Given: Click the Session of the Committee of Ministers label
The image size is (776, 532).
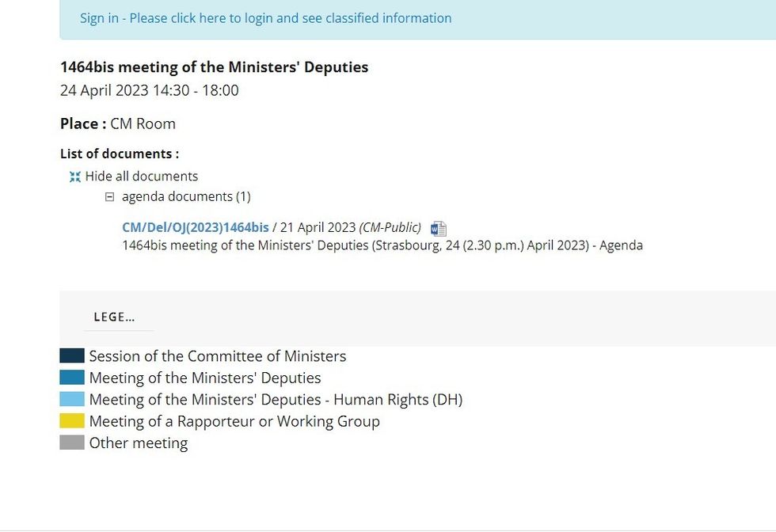Looking at the screenshot, I should [x=218, y=356].
